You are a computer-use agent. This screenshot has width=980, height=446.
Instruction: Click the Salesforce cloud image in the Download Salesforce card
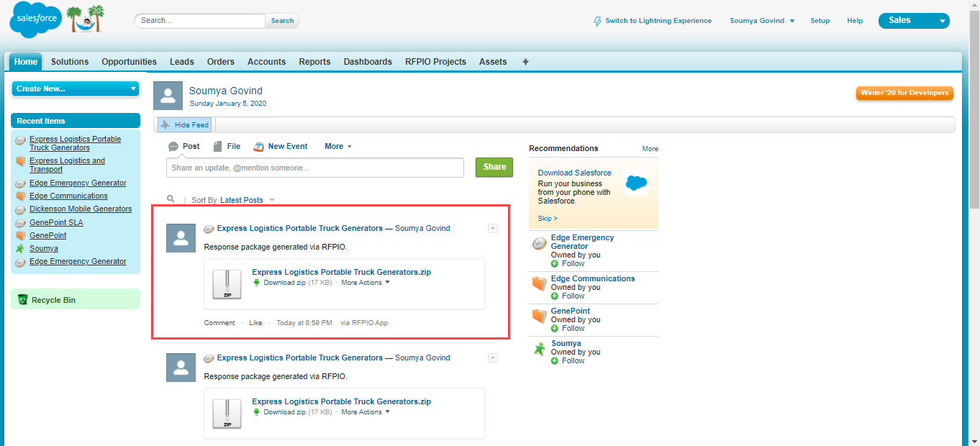(636, 184)
